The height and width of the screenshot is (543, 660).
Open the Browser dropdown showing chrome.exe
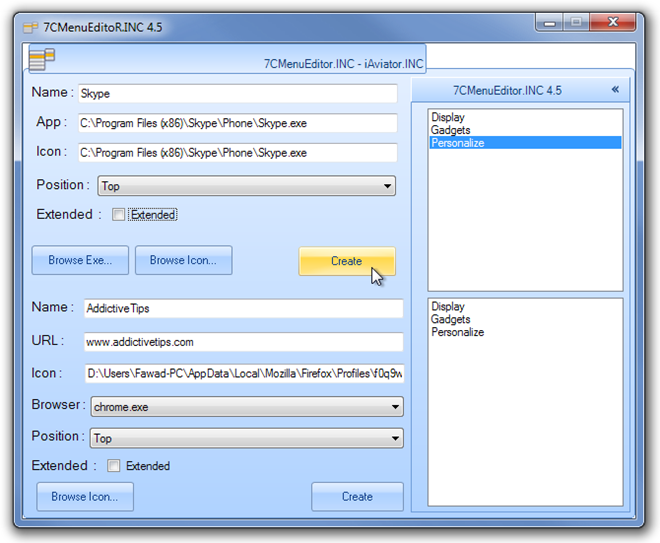point(247,407)
